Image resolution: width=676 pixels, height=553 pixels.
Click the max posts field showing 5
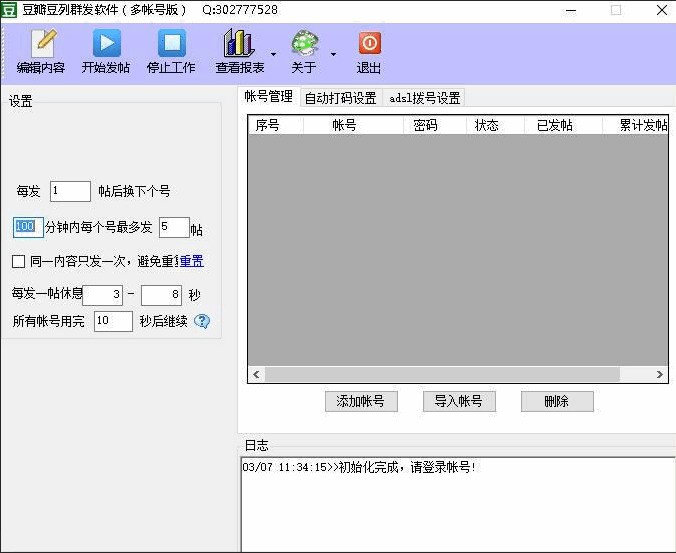[174, 227]
